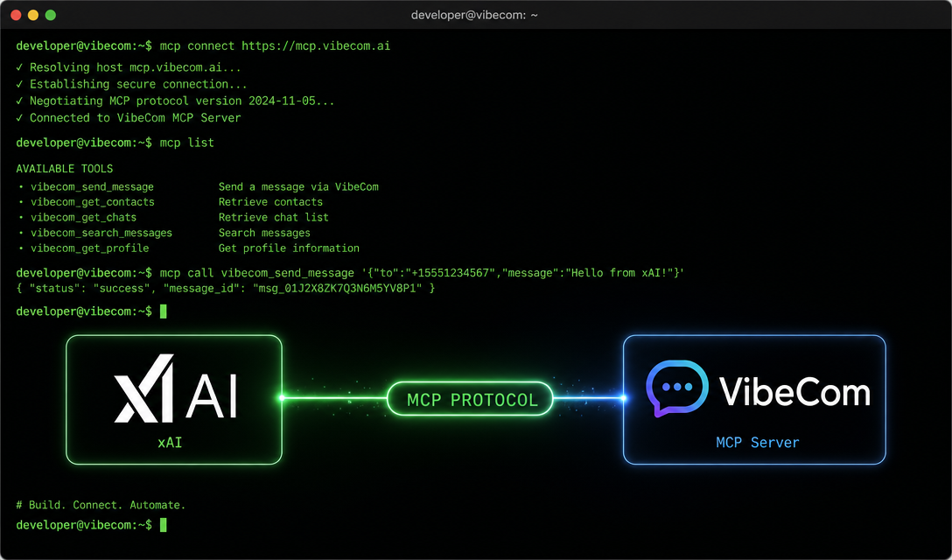Click the VibeCom wordmark text

click(x=794, y=390)
